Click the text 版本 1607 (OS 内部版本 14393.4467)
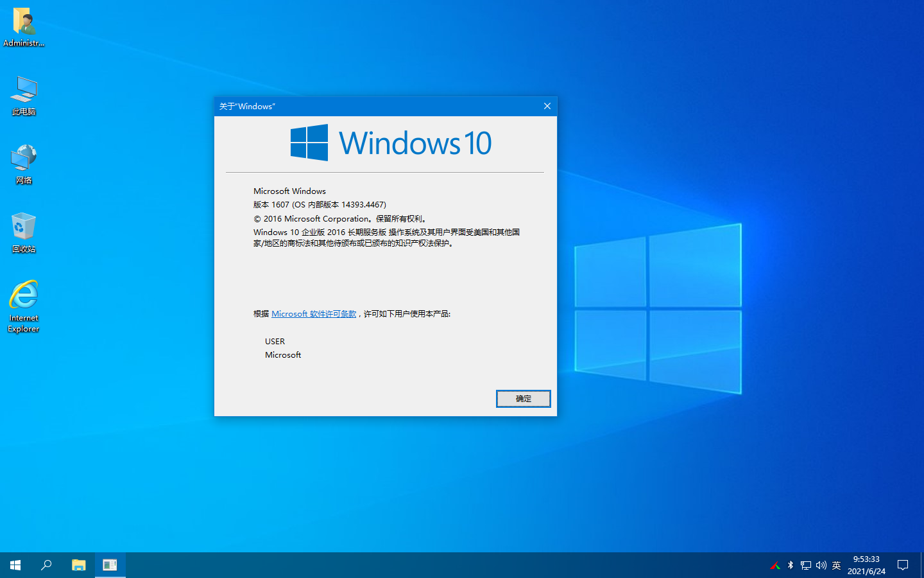The height and width of the screenshot is (578, 924). (320, 205)
